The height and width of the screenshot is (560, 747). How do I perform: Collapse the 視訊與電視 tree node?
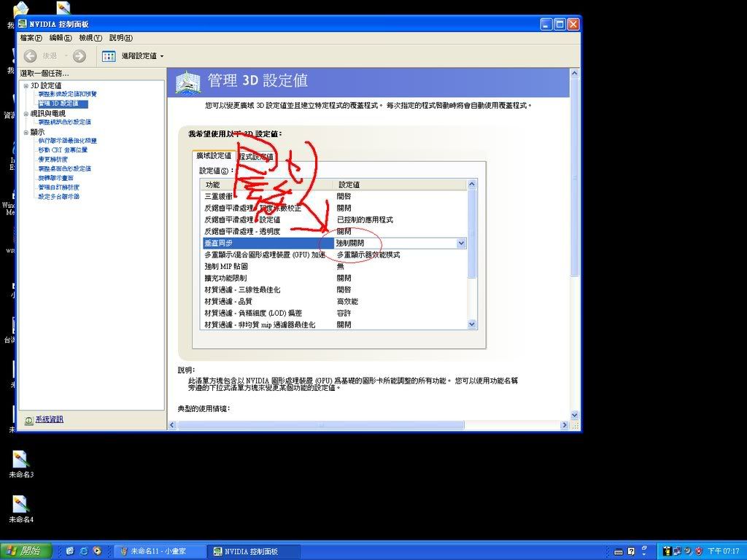[26, 114]
